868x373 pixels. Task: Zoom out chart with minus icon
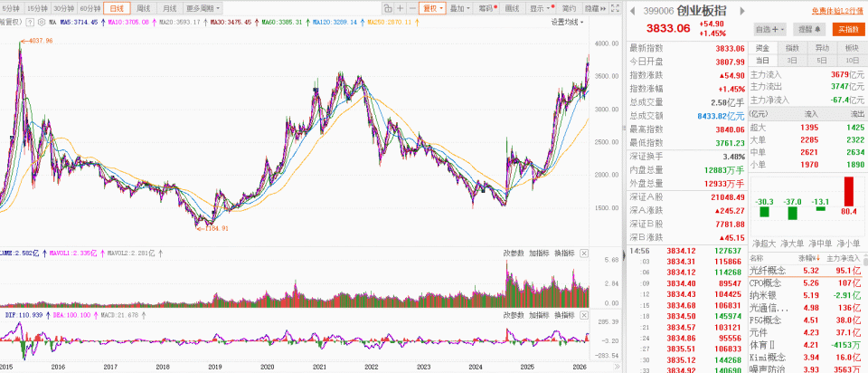pyautogui.click(x=412, y=8)
